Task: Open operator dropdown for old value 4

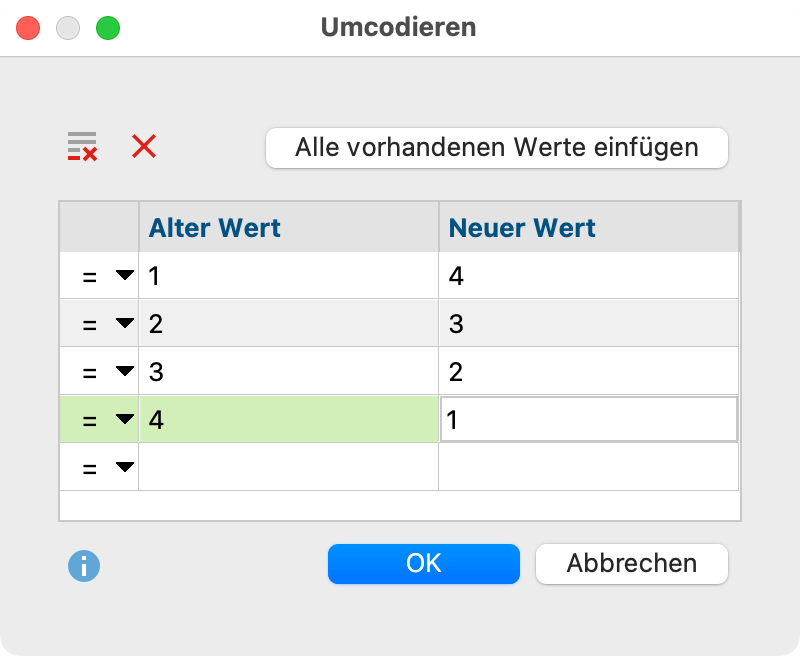Action: (124, 420)
